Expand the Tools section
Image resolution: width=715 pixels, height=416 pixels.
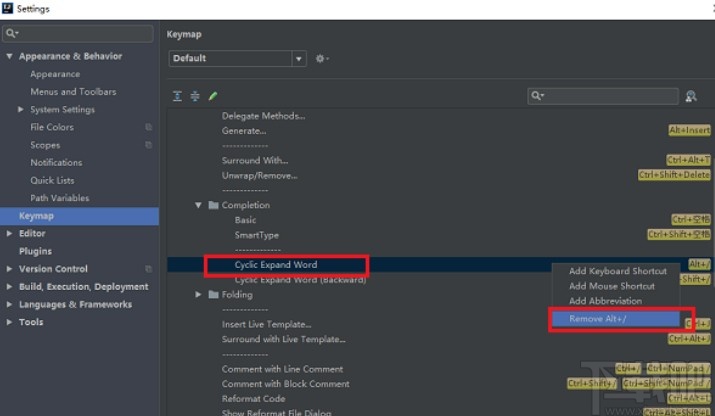point(9,322)
